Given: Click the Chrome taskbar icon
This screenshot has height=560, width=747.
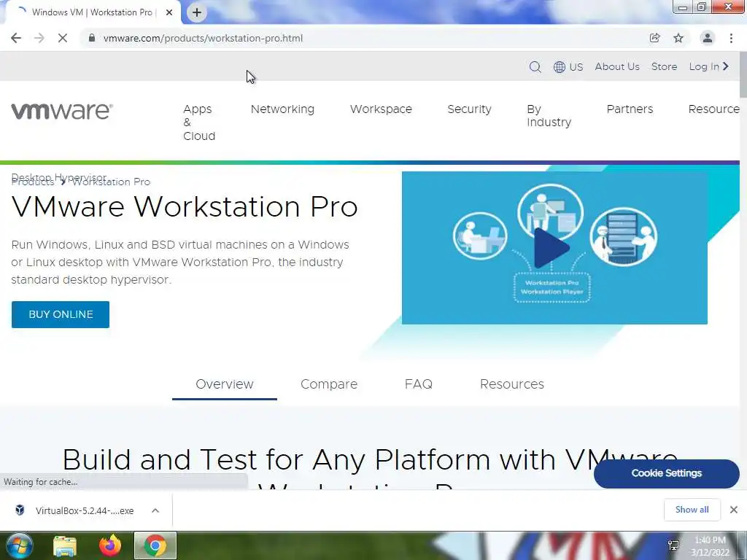Looking at the screenshot, I should (x=155, y=545).
